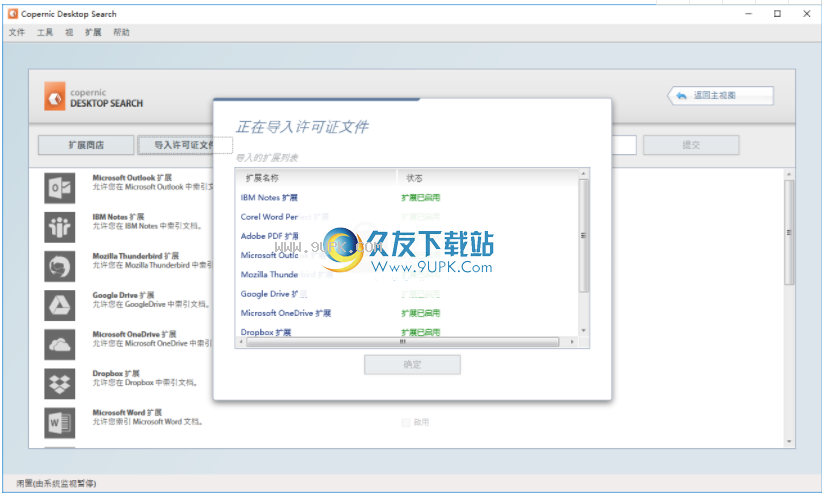Screen dimensions: 822x500
Task: Click the license key input field
Action: pos(624,145)
